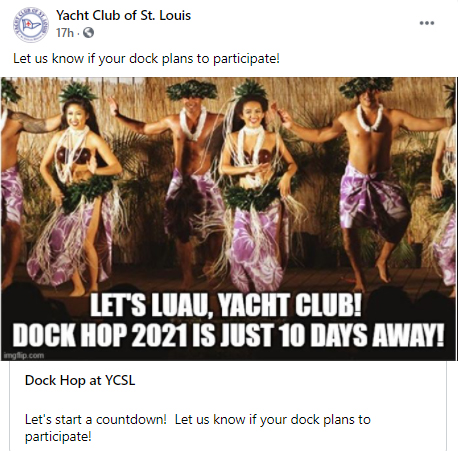Open the three-dot post options menu

click(427, 23)
